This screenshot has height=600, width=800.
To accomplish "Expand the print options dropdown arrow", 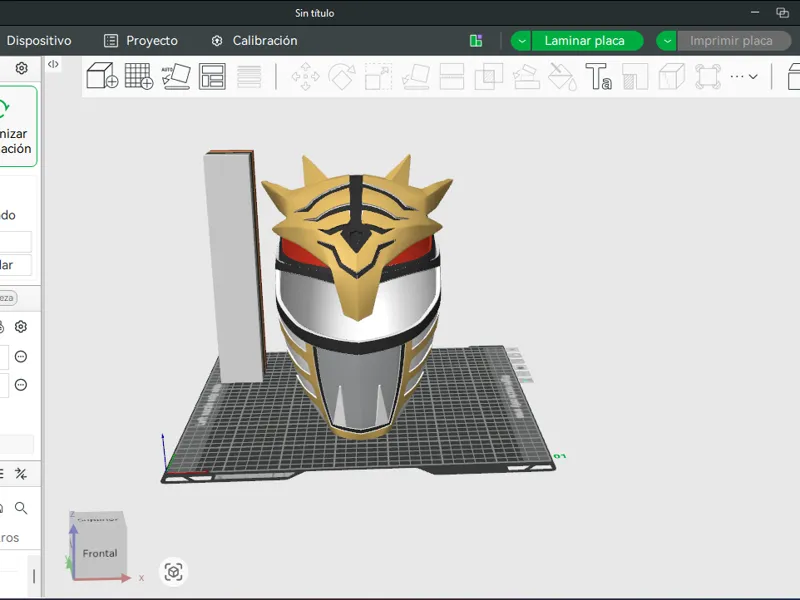I will (667, 41).
